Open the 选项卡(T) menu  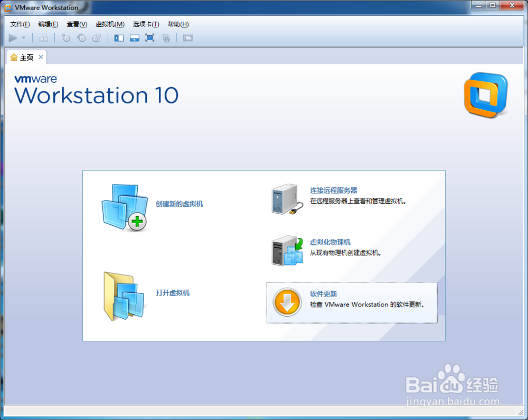[146, 24]
